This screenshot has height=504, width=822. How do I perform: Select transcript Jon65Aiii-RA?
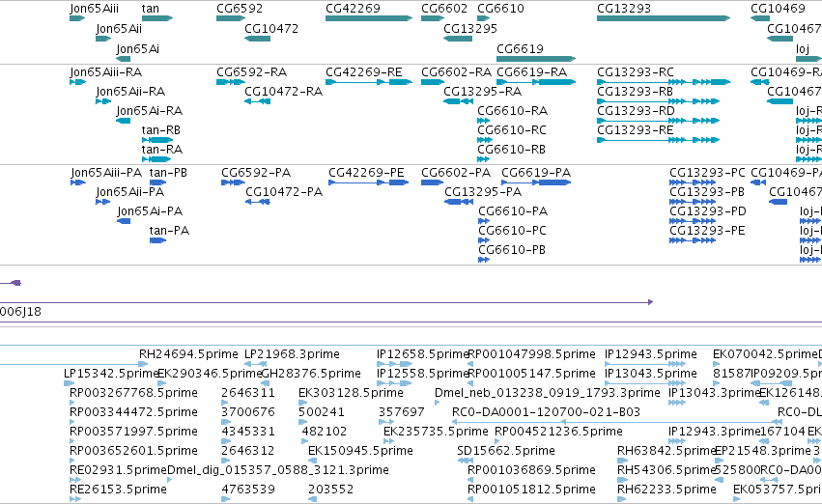(x=106, y=72)
